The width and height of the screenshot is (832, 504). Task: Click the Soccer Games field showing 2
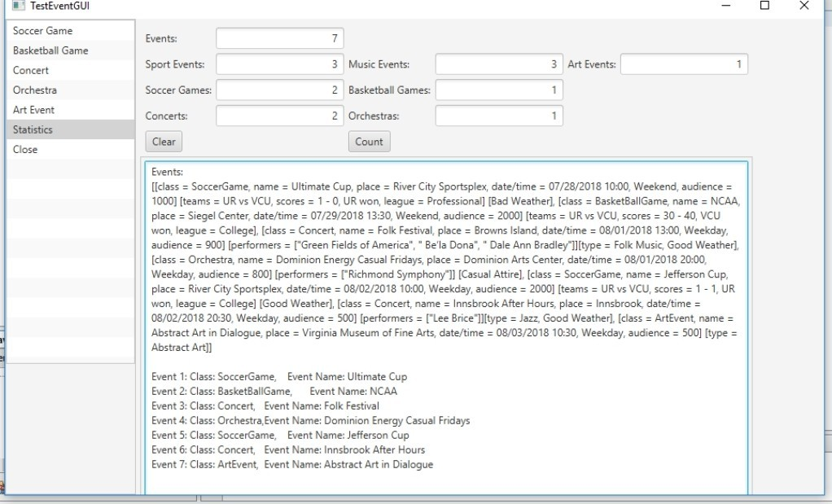[279, 90]
